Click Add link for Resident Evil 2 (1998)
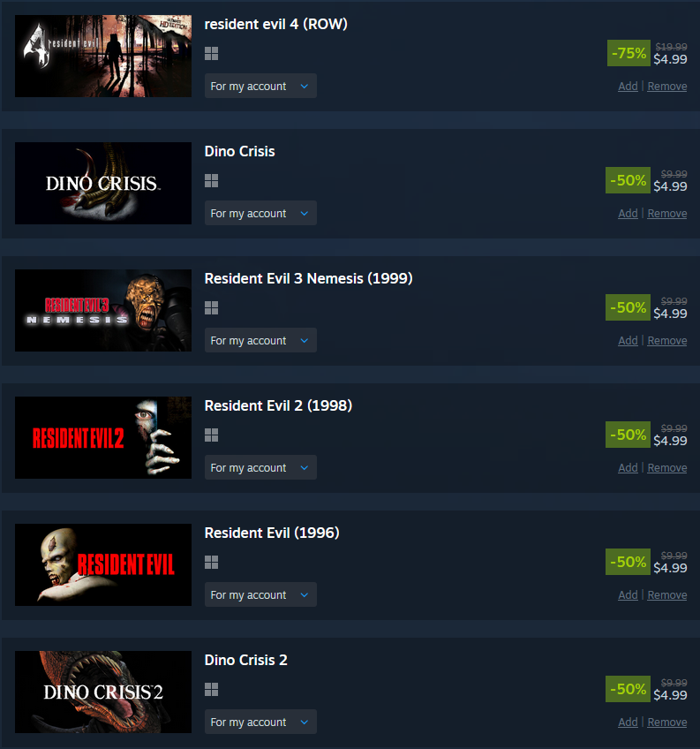Viewport: 700px width, 749px height. pyautogui.click(x=628, y=467)
